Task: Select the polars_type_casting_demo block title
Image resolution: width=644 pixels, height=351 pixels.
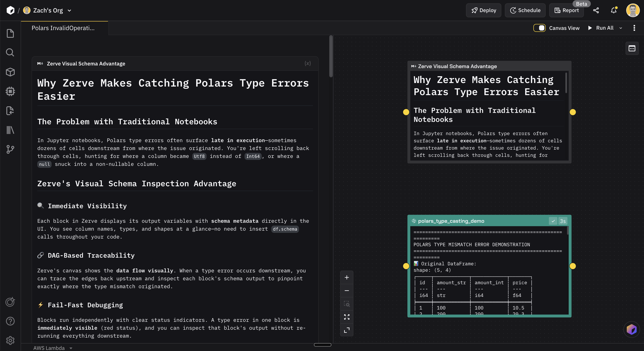Action: point(451,221)
